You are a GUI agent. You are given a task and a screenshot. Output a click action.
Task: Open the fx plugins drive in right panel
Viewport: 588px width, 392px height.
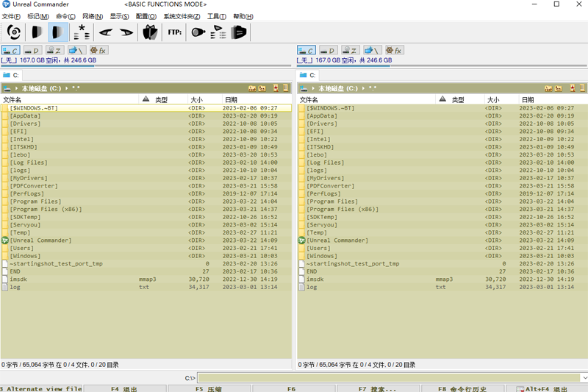click(395, 50)
